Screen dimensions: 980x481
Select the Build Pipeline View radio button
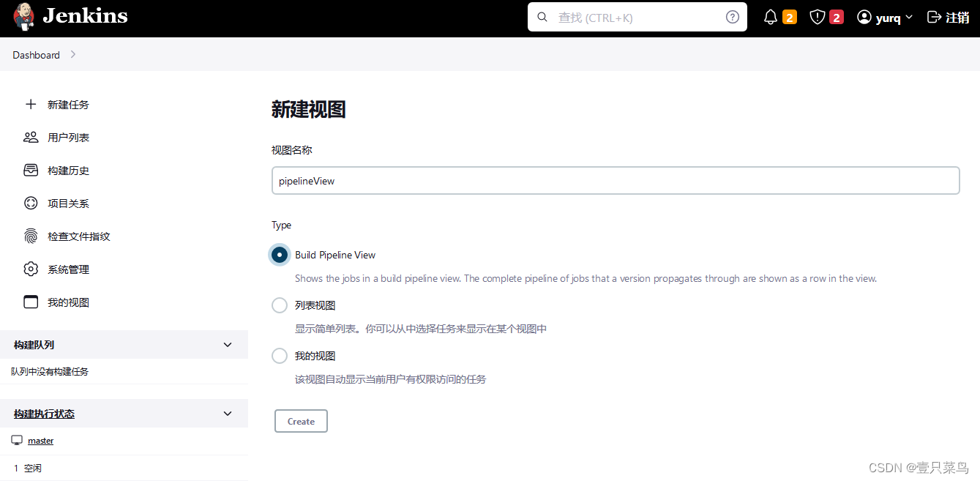point(279,255)
